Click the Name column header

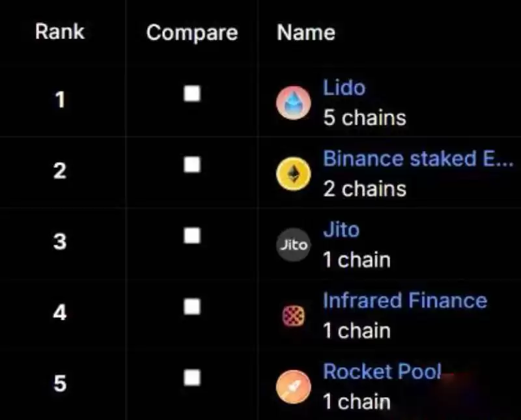click(306, 33)
